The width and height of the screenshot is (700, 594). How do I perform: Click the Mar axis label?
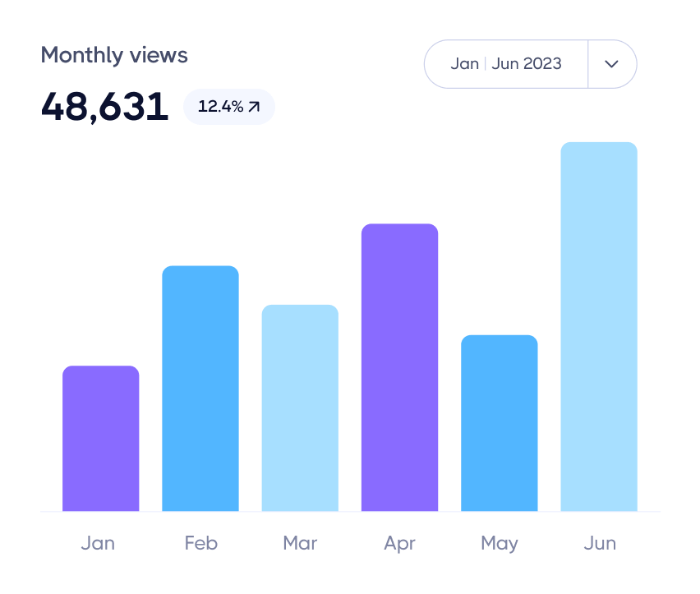[299, 543]
